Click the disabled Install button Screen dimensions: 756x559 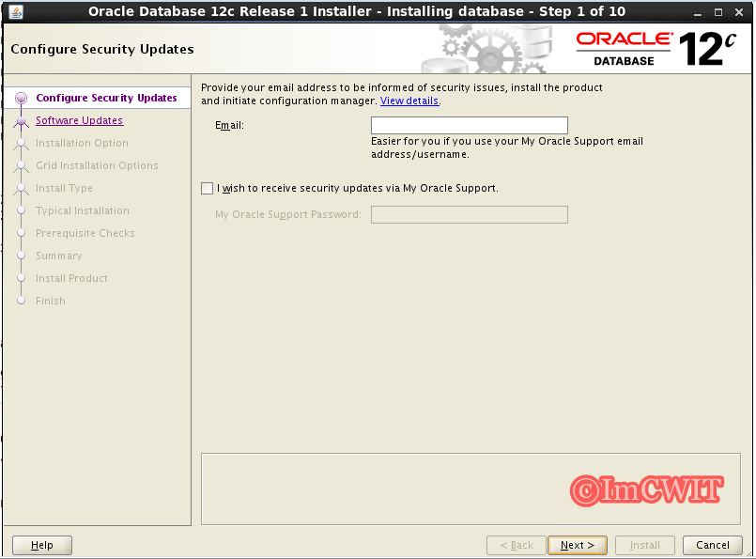(644, 546)
